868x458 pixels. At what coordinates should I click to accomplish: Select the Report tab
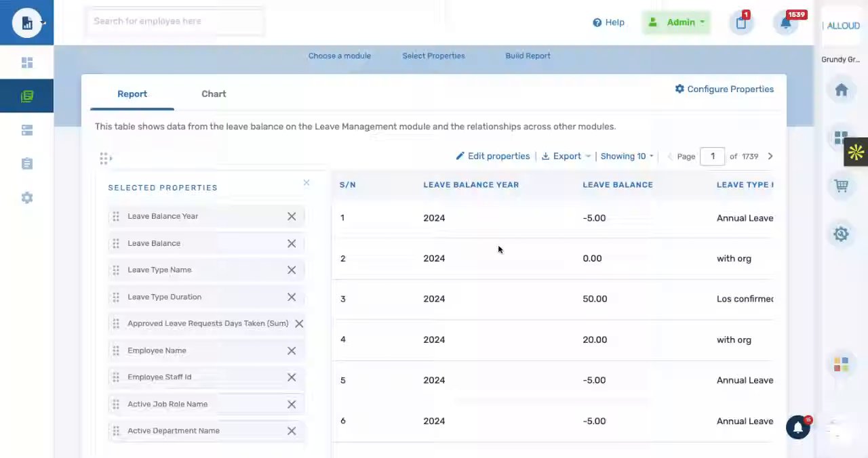[x=132, y=94]
